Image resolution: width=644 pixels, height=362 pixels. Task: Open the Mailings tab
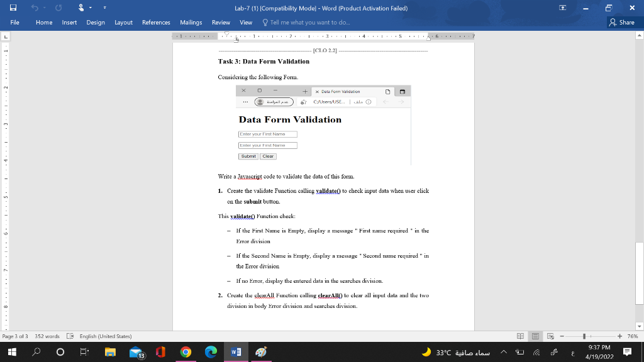tap(191, 23)
